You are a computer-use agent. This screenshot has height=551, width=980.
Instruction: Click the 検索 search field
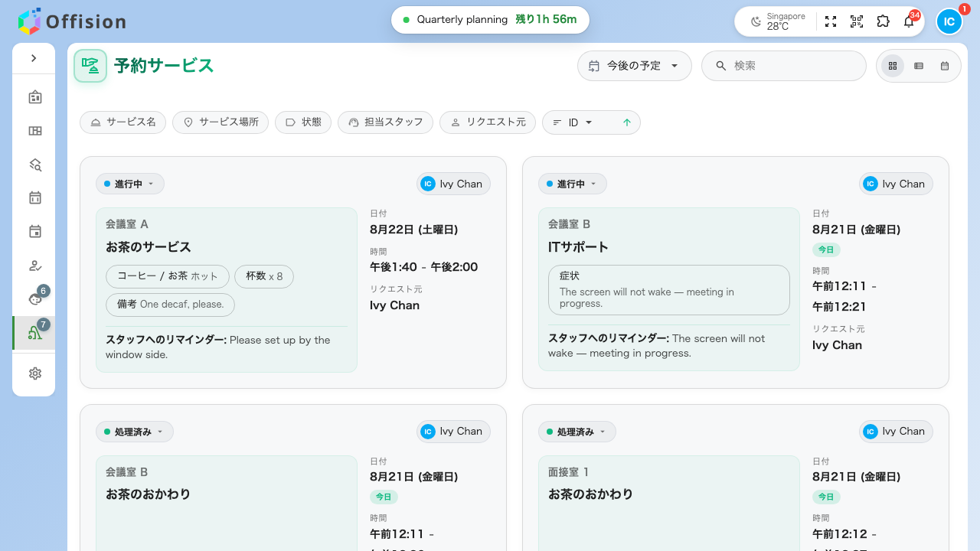784,66
